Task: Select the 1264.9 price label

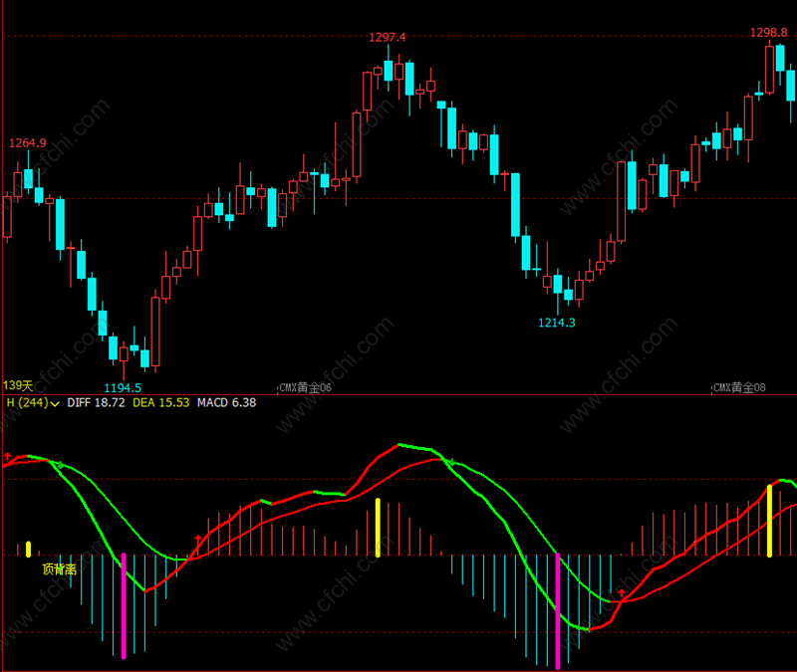Action: (x=28, y=143)
